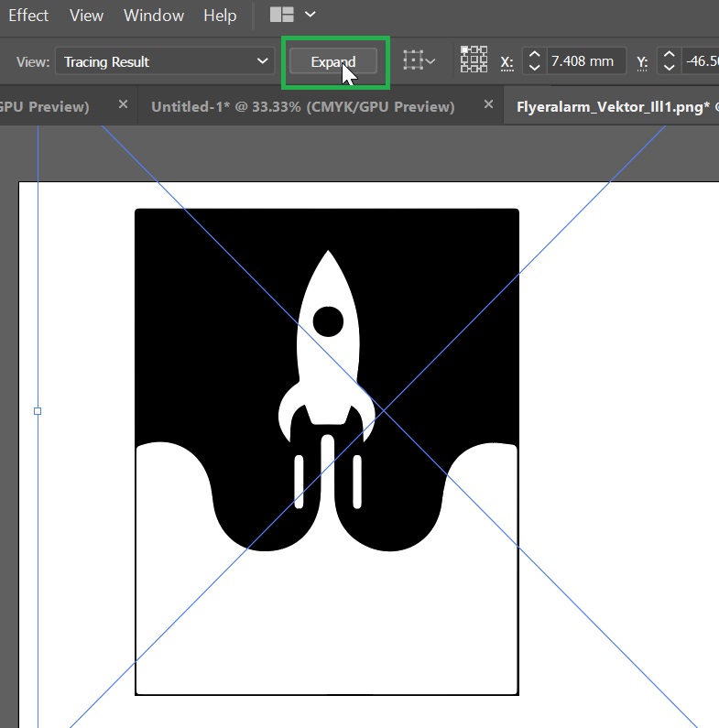Click the transform reference point grid icon
The width and height of the screenshot is (719, 728).
point(474,60)
